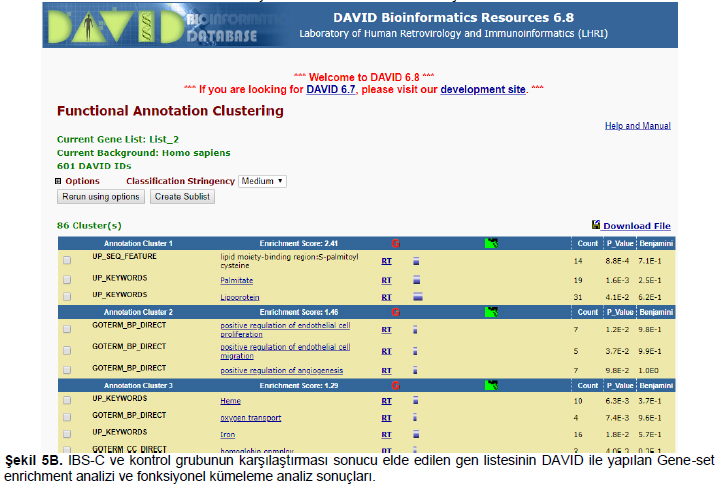Click gene bar icon in Heme row
Viewport: 728px width, 488px height.
point(416,400)
